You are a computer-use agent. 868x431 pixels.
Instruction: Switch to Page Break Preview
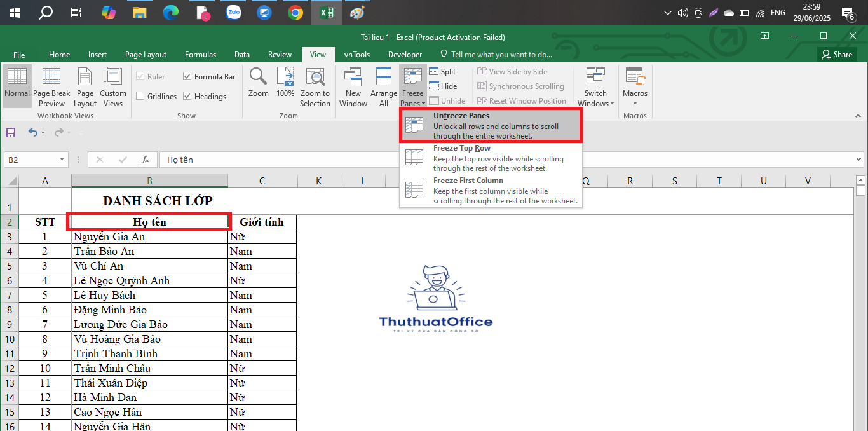coord(51,86)
